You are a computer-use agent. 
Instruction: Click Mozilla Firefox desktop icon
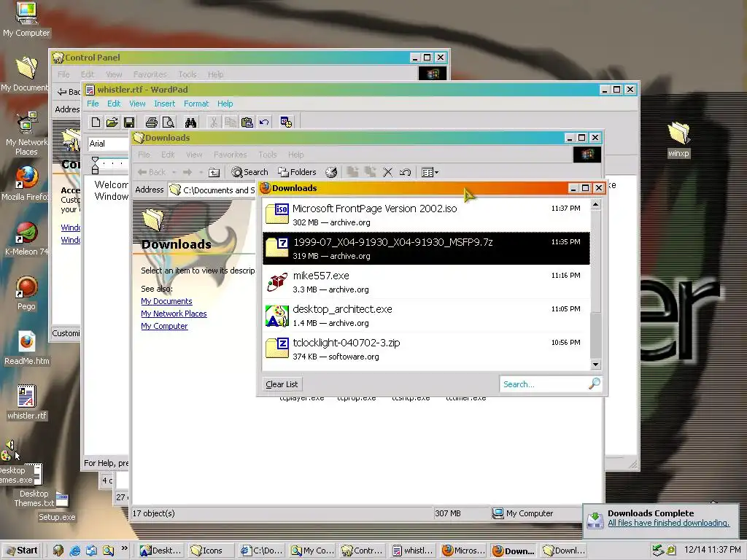(x=26, y=184)
